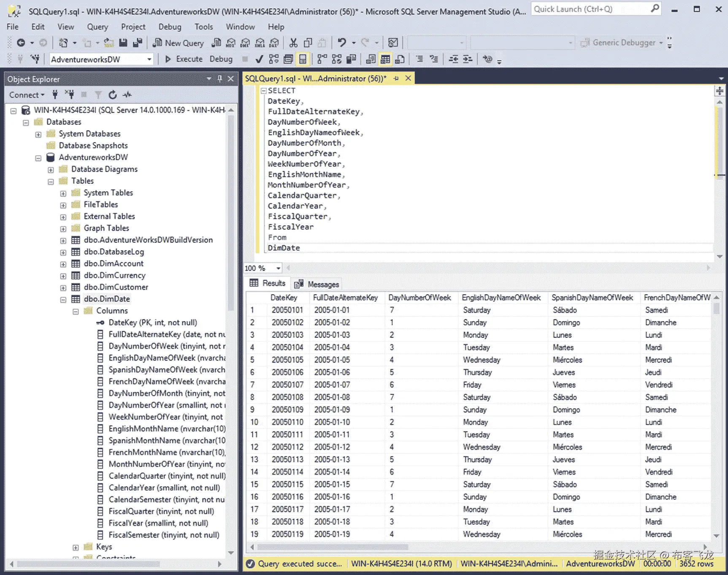
Task: Comment out the selected query lines
Action: click(x=419, y=59)
